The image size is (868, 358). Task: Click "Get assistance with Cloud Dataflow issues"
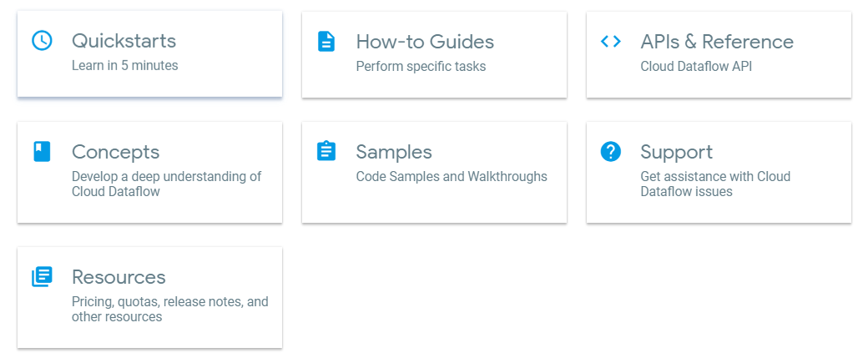tap(714, 184)
